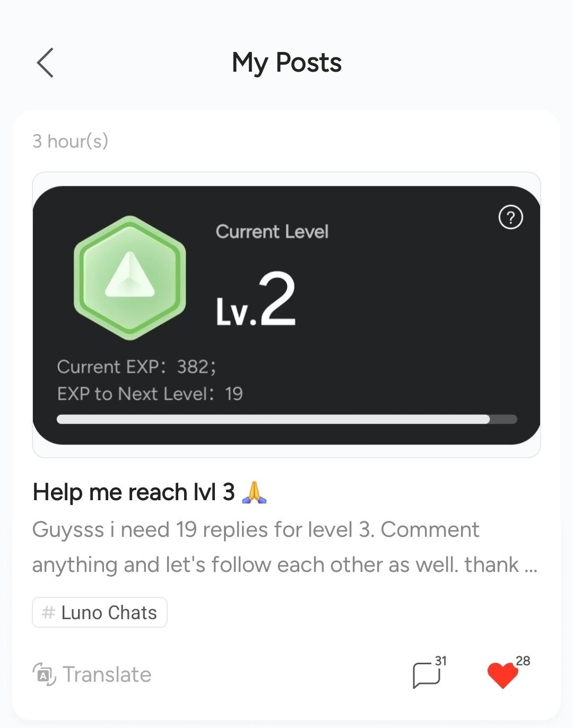Image resolution: width=573 pixels, height=728 pixels.
Task: Go back using the left chevron arrow
Action: point(45,63)
